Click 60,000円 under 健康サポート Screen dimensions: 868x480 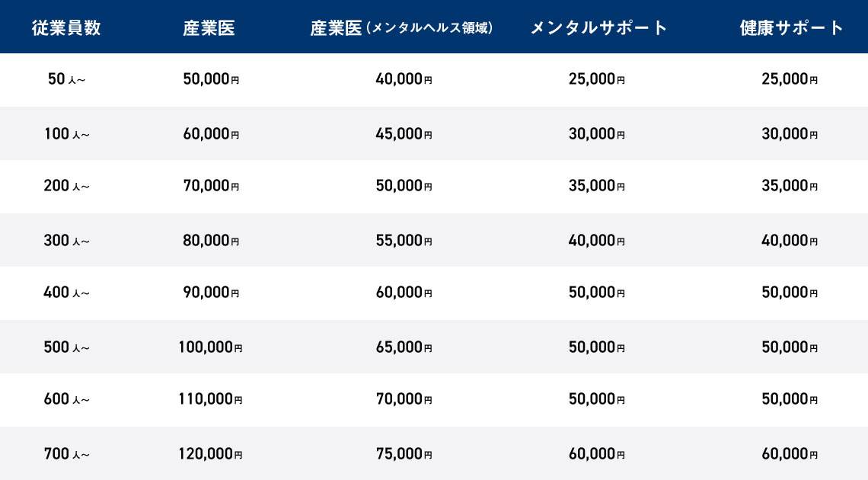click(790, 454)
